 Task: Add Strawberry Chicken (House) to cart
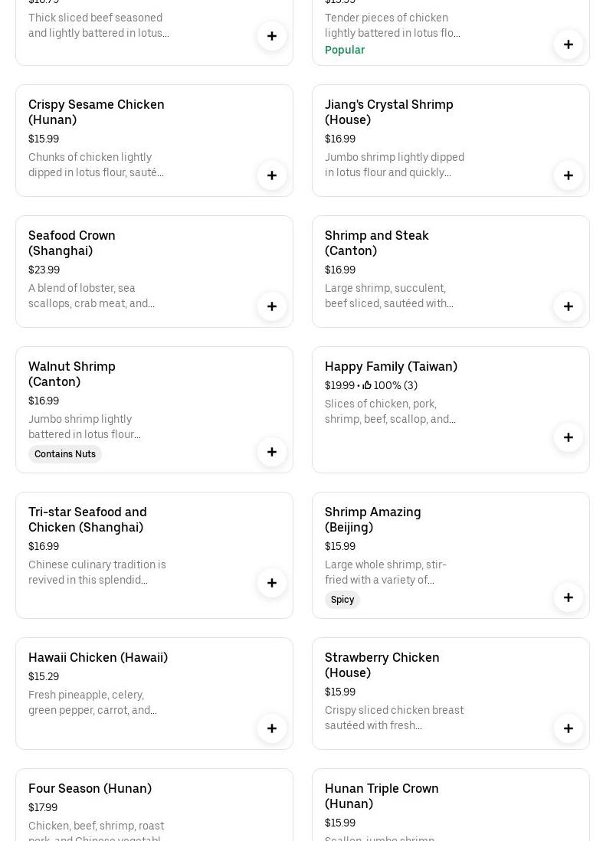point(568,728)
